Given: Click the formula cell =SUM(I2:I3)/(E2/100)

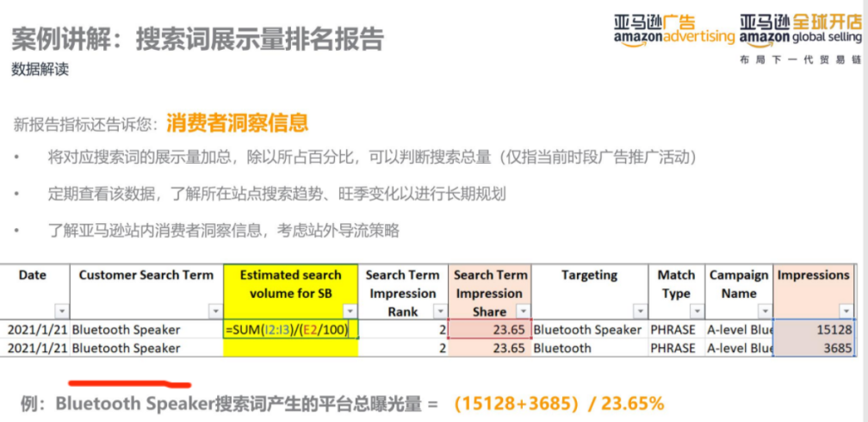Looking at the screenshot, I should tap(291, 330).
